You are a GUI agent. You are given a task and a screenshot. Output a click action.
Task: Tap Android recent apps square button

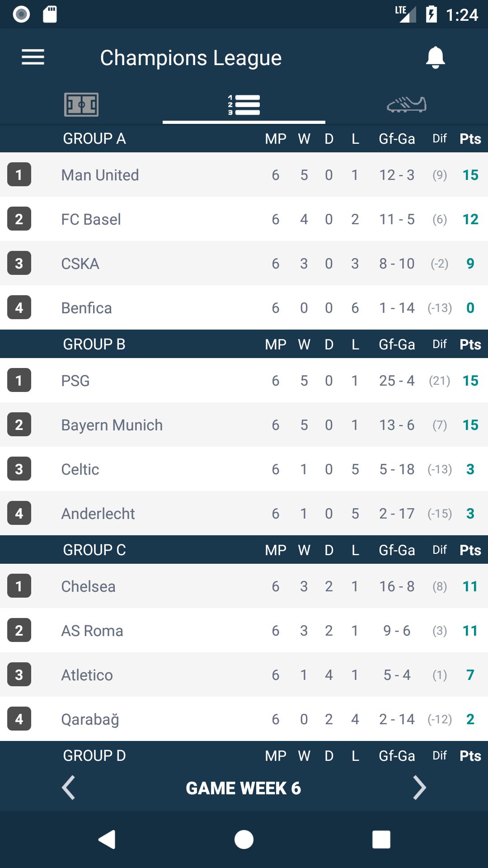pyautogui.click(x=381, y=840)
